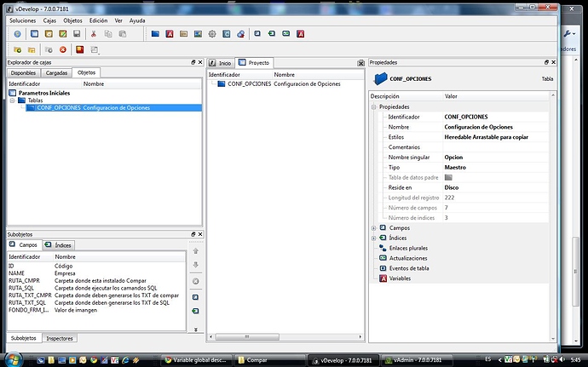Image resolution: width=588 pixels, height=367 pixels.
Task: Click the move up arrow in Subobjetos panel
Action: point(195,250)
